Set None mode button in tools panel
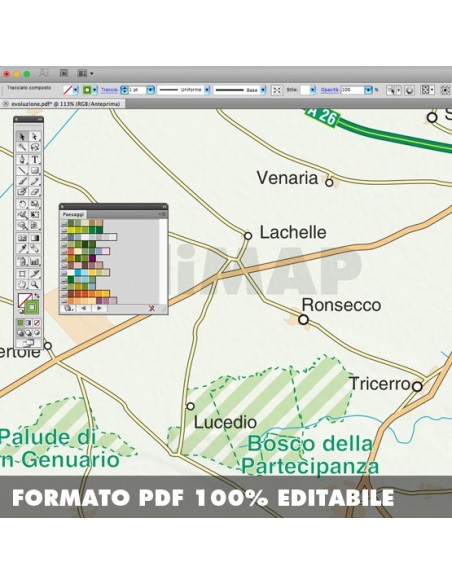The height and width of the screenshot is (584, 452). [37, 323]
